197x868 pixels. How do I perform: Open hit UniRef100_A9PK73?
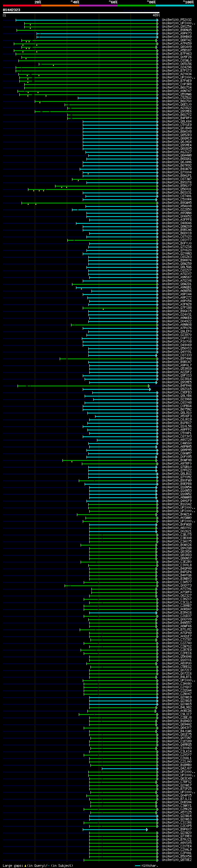point(177,33)
